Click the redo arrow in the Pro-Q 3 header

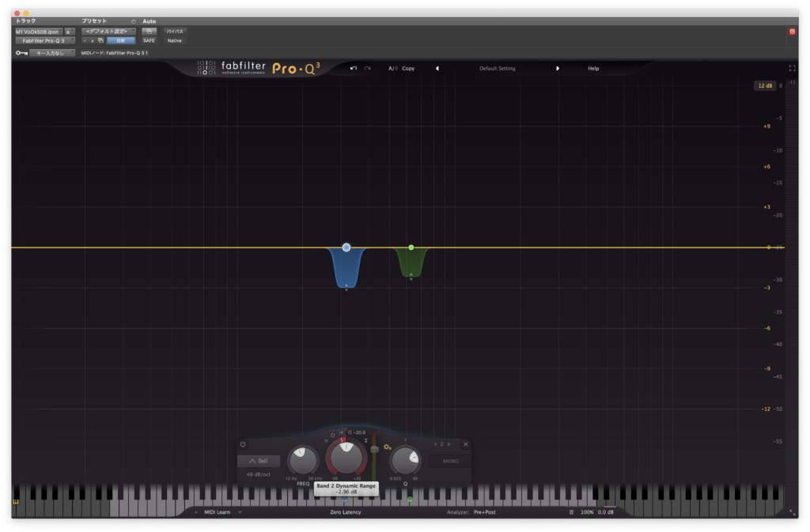coord(366,68)
